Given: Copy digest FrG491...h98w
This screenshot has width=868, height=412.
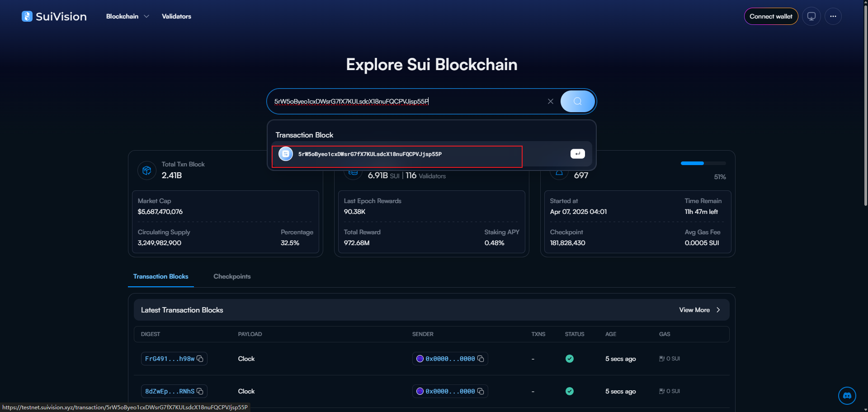Looking at the screenshot, I should tap(200, 359).
